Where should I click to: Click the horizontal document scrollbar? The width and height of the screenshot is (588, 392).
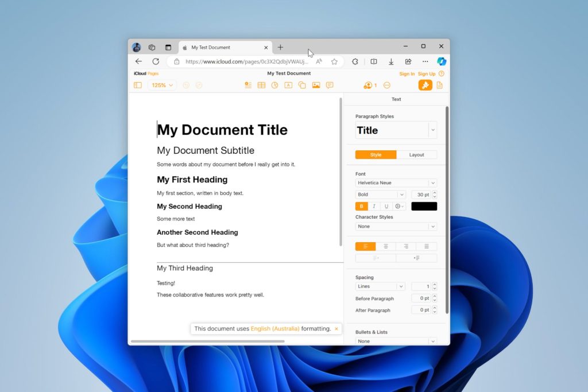[208, 341]
